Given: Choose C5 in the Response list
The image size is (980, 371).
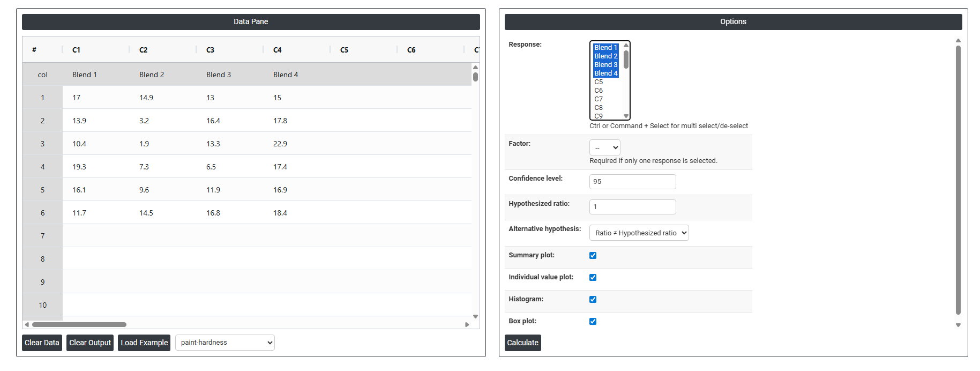Looking at the screenshot, I should click(599, 82).
